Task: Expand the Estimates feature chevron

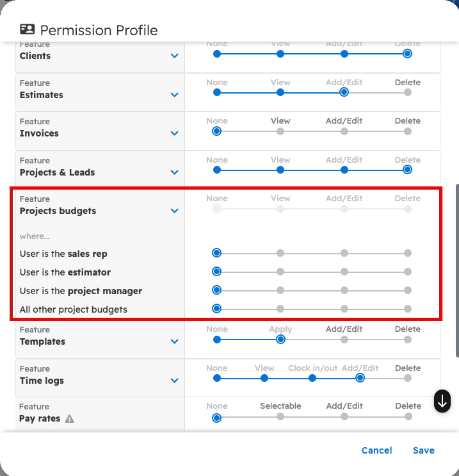Action: [x=174, y=95]
